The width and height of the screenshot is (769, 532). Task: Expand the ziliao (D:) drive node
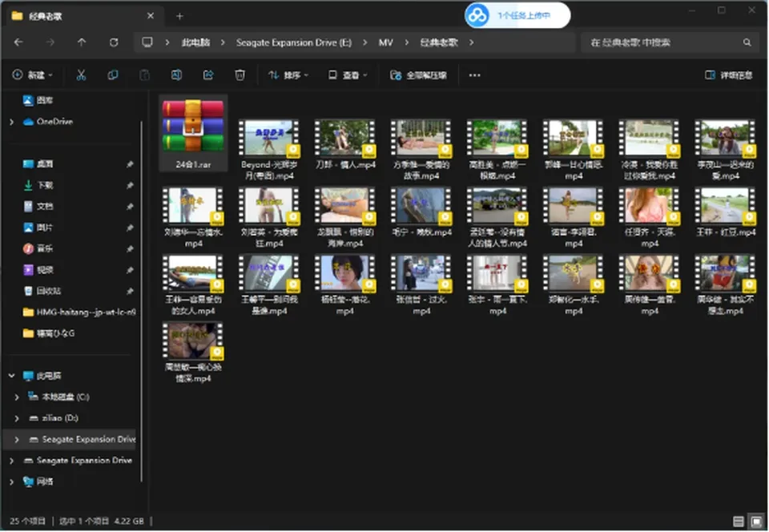(17, 418)
